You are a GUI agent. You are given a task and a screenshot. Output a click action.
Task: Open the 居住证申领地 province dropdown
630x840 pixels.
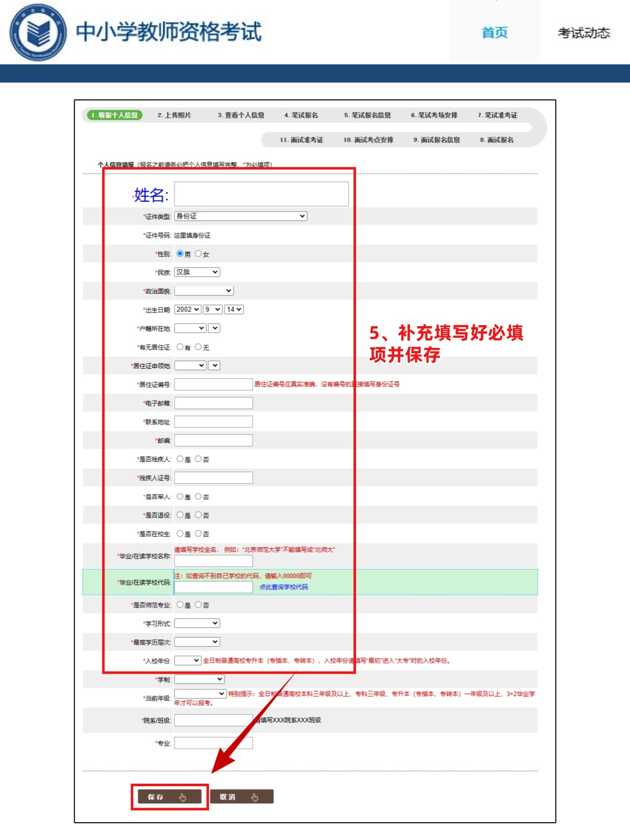(x=190, y=365)
